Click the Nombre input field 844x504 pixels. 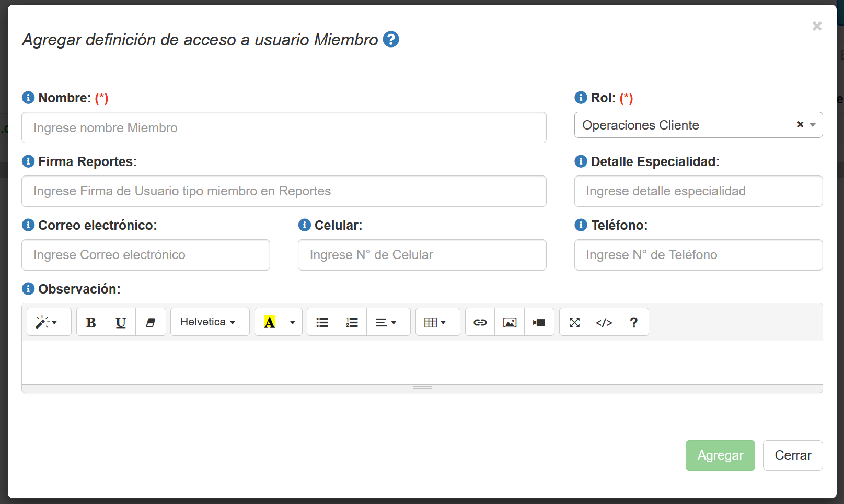click(284, 128)
